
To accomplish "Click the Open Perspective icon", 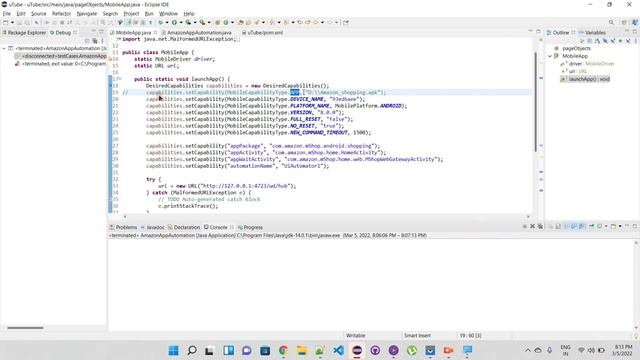I will (x=624, y=22).
